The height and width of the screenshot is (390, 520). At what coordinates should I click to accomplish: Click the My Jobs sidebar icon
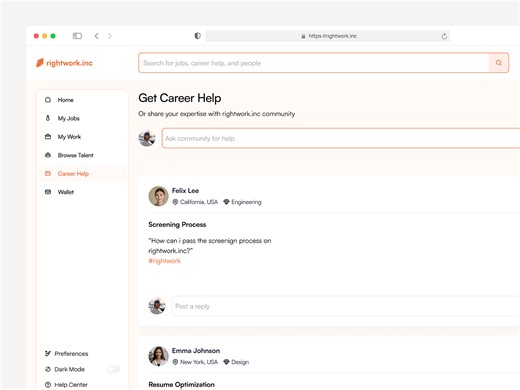48,118
